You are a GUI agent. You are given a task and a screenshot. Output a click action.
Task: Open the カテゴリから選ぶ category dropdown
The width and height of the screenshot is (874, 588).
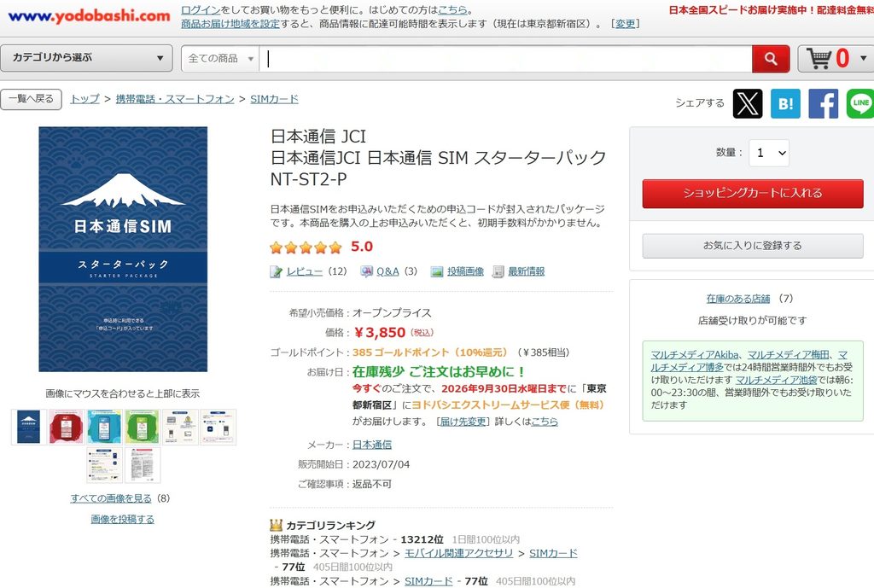[86, 58]
